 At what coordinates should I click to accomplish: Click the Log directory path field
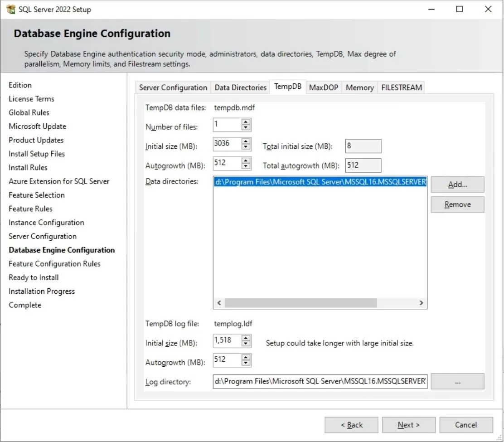coord(320,382)
